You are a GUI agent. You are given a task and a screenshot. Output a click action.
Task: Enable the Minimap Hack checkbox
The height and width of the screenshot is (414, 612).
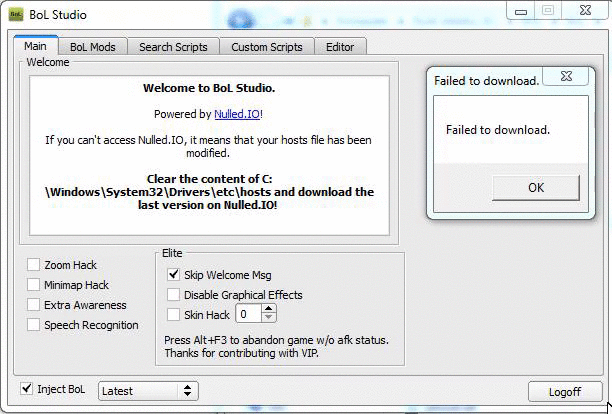pos(34,284)
